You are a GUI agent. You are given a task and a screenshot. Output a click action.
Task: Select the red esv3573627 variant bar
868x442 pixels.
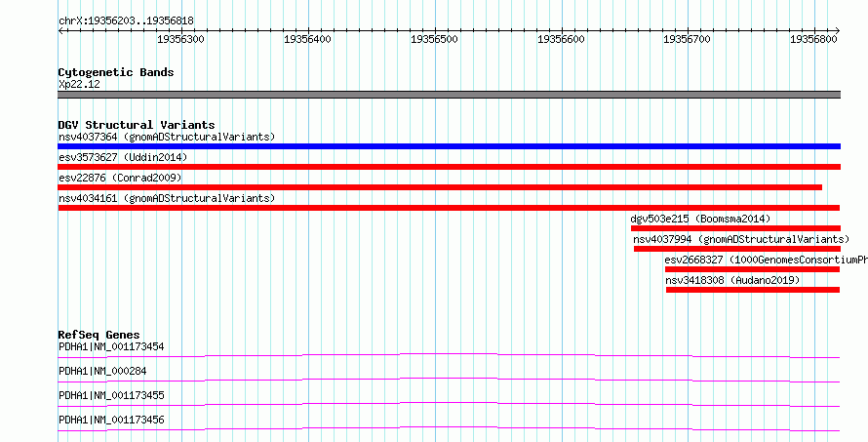tap(449, 167)
